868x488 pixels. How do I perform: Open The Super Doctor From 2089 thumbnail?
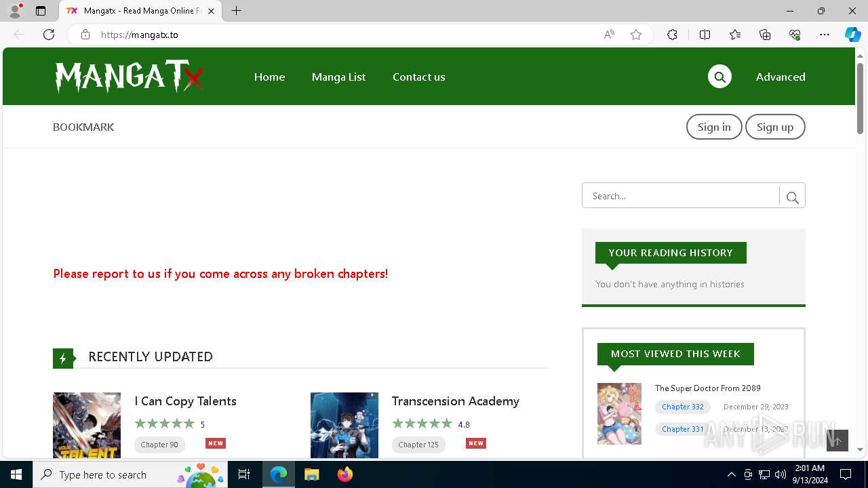[619, 413]
